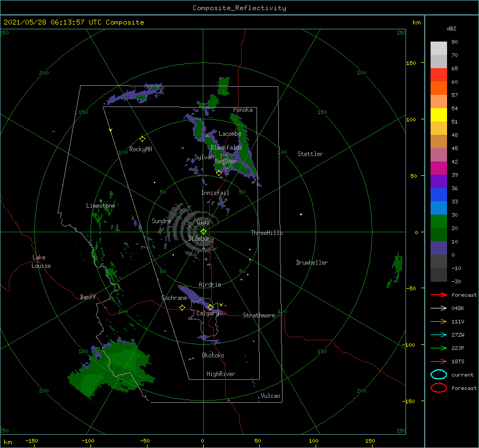Click the radar site marker at Olds
Screen dimensions: 479x448
click(203, 232)
